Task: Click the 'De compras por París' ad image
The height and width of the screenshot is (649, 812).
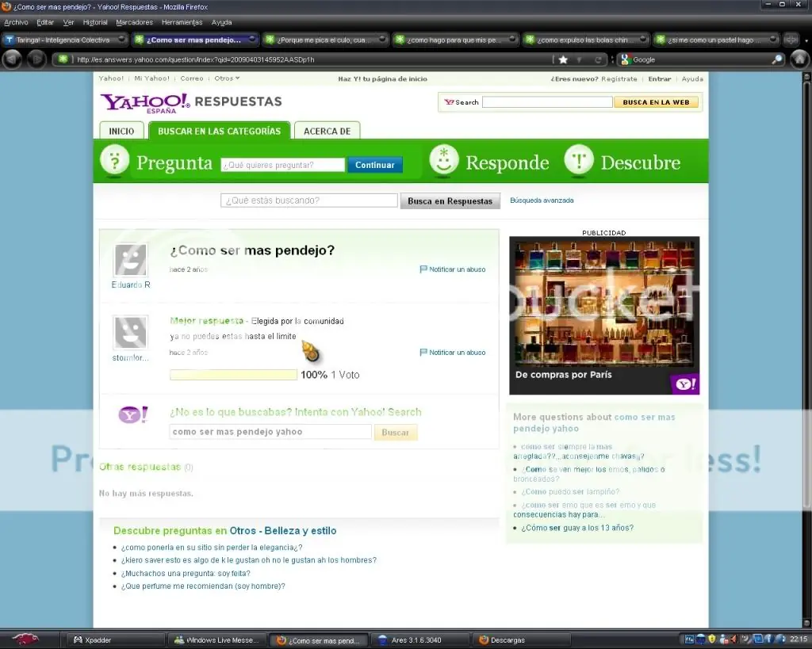Action: (604, 315)
